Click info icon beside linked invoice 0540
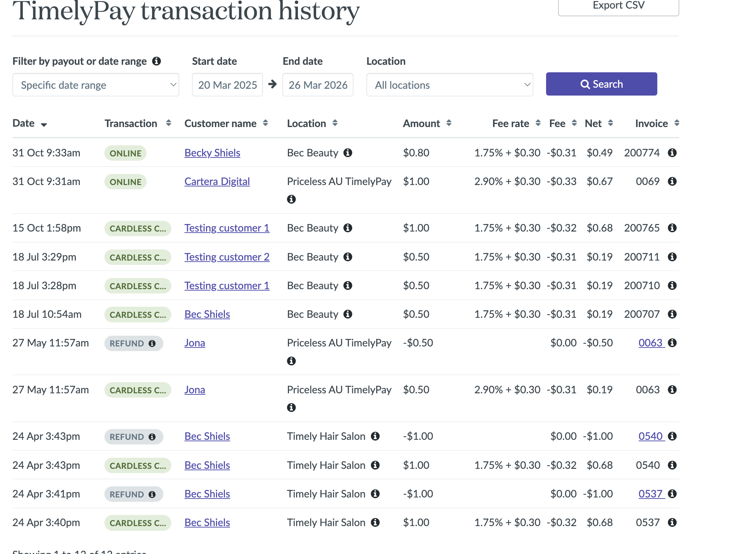The width and height of the screenshot is (756, 554). pyautogui.click(x=672, y=436)
